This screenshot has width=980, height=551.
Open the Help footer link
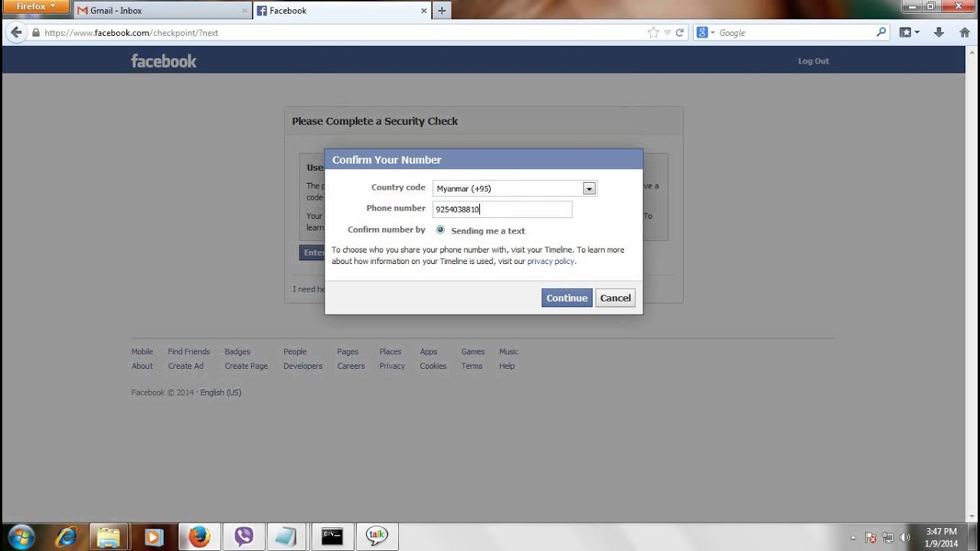[507, 367]
